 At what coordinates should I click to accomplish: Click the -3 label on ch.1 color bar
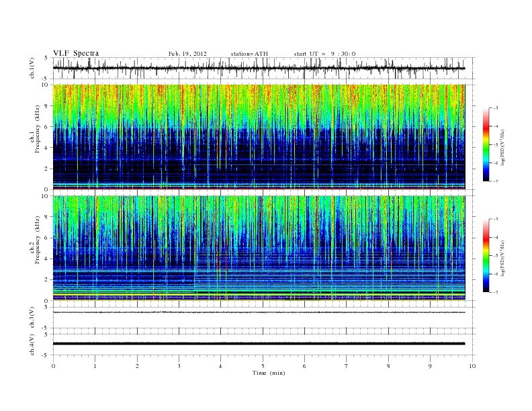coord(496,108)
